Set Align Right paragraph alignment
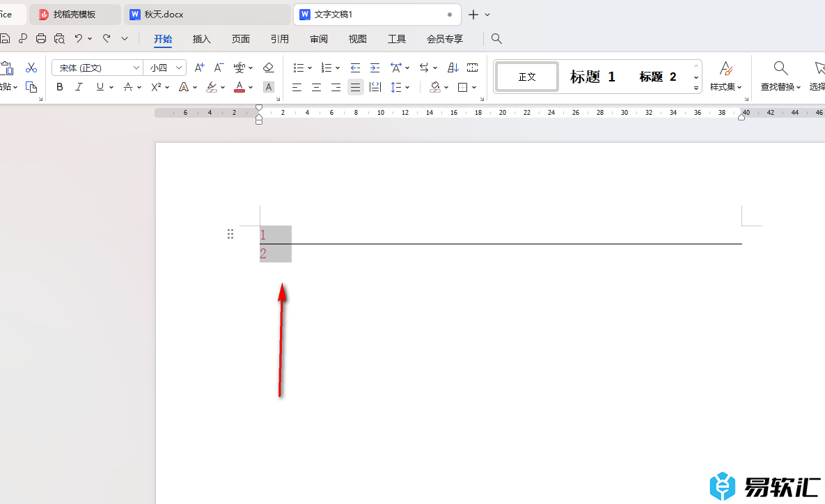This screenshot has height=504, width=825. coord(336,87)
